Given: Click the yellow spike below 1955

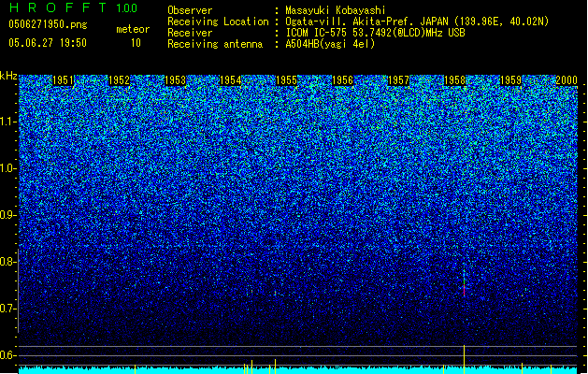Looking at the screenshot, I should coord(275,367).
